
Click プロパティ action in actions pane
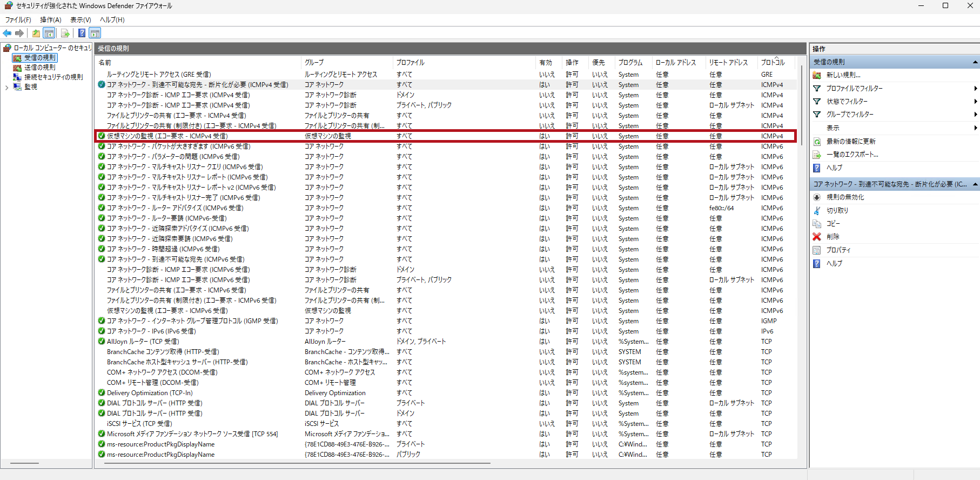pyautogui.click(x=838, y=250)
